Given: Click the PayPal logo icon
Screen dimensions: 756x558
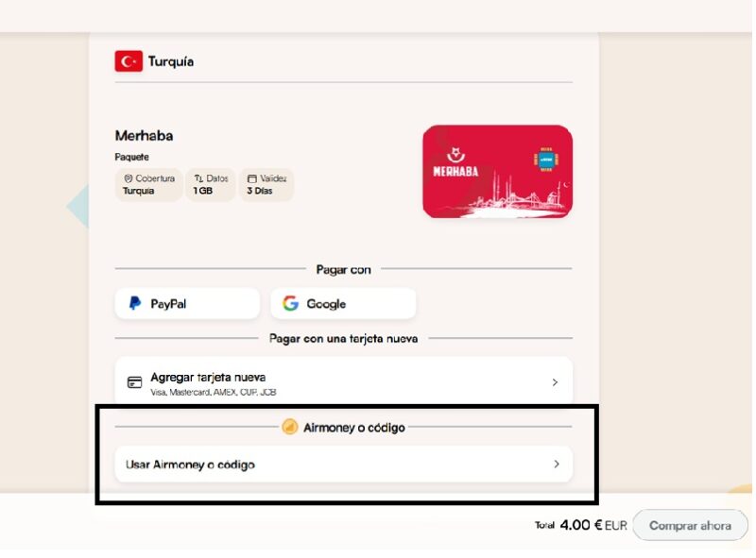Looking at the screenshot, I should 135,303.
